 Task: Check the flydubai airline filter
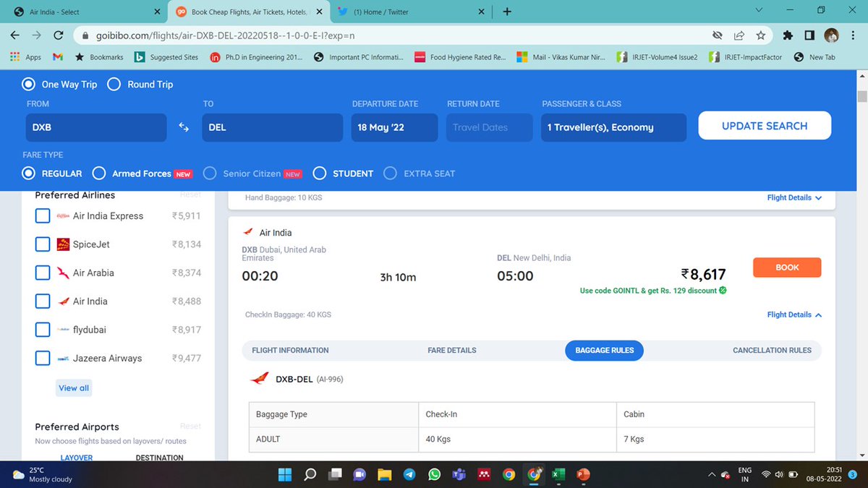tap(43, 330)
